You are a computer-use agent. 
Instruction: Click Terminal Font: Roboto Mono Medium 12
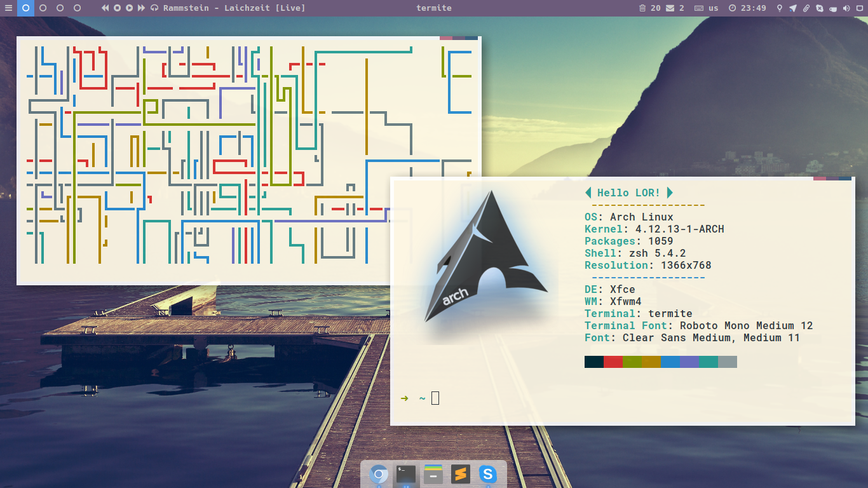(698, 326)
